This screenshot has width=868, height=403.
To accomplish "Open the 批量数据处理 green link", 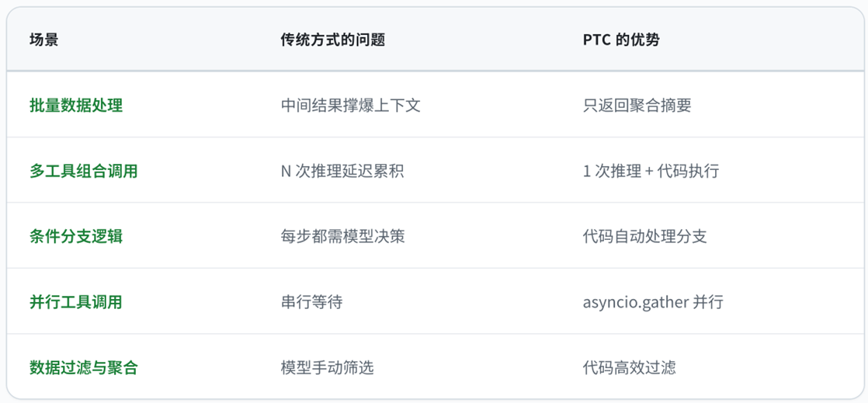I will coord(76,105).
